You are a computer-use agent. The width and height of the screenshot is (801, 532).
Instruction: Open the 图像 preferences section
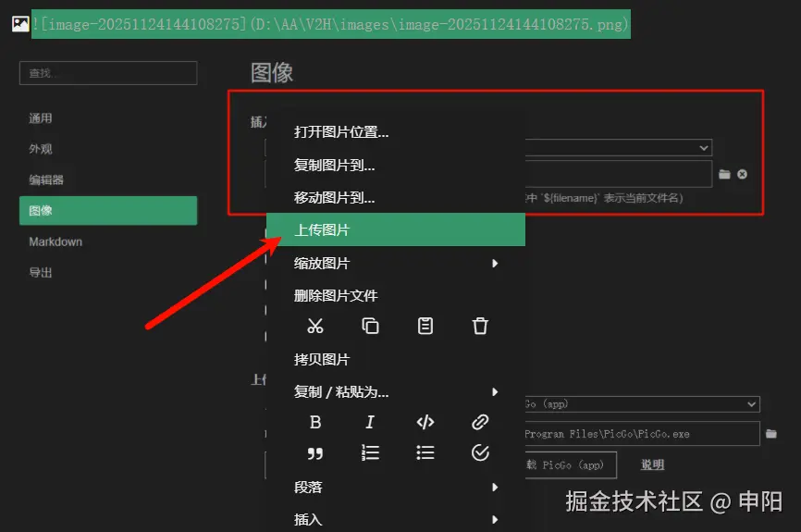point(108,211)
